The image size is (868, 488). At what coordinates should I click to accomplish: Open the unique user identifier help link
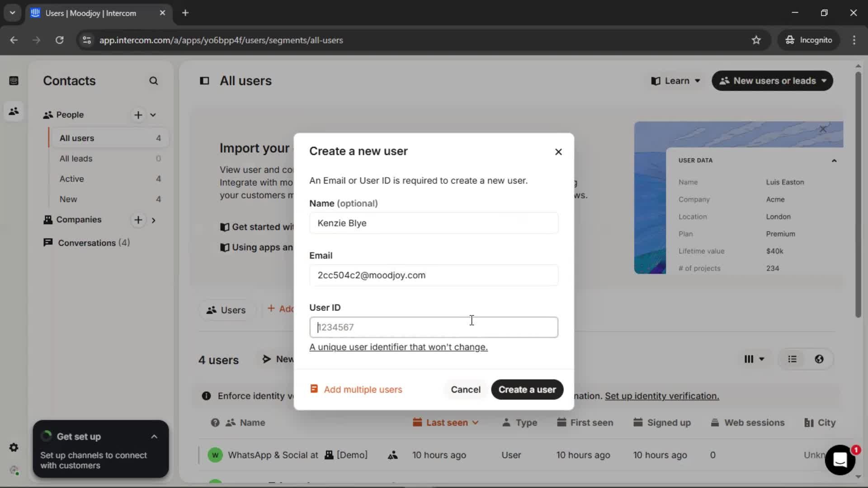[x=398, y=347]
